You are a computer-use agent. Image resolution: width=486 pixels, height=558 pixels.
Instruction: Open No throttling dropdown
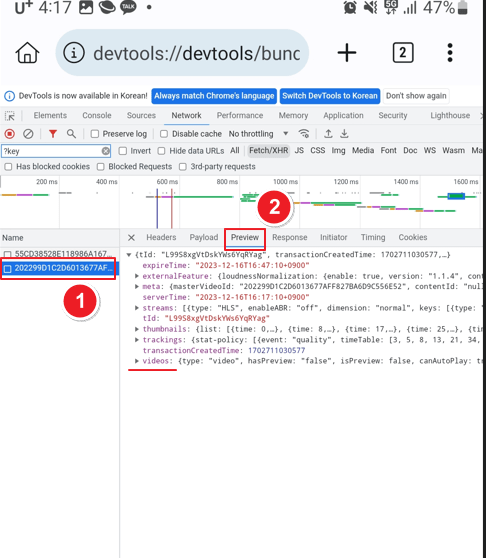[258, 134]
